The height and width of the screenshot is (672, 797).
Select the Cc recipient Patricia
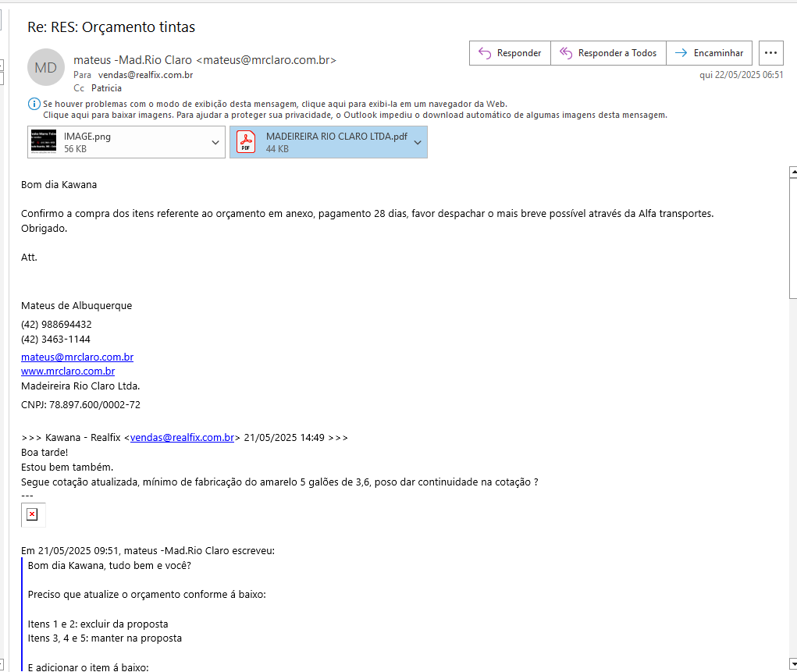click(106, 88)
